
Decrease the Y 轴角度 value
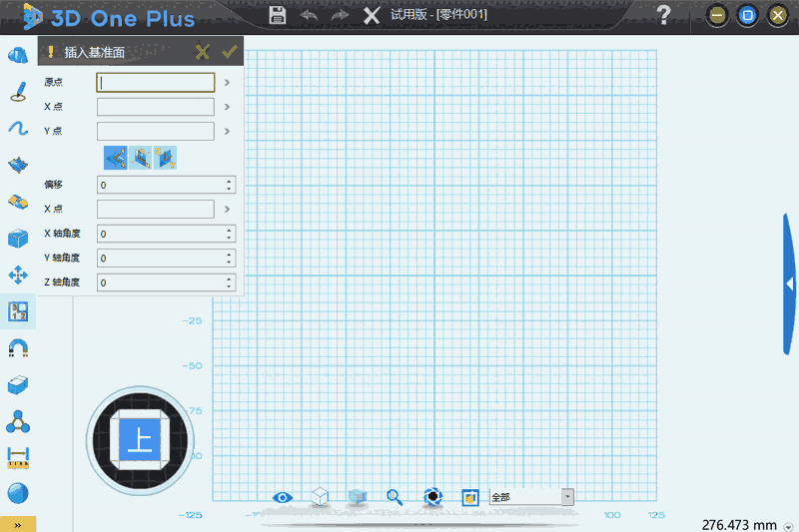(229, 263)
